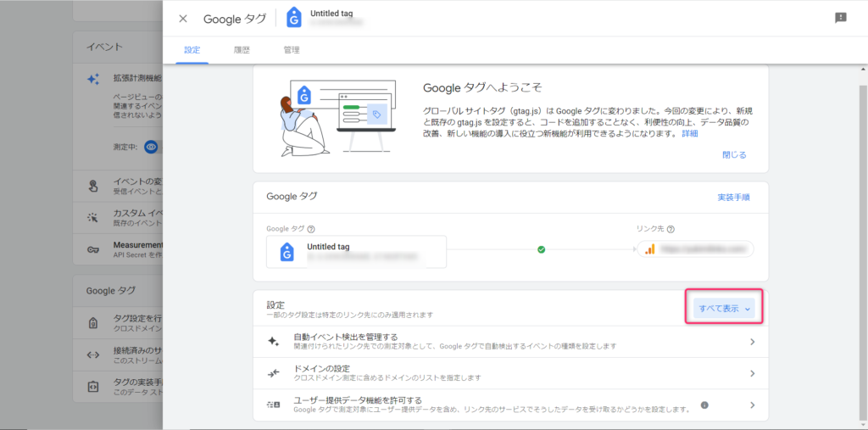Click info icon on ユーザー提供データ row

(704, 405)
